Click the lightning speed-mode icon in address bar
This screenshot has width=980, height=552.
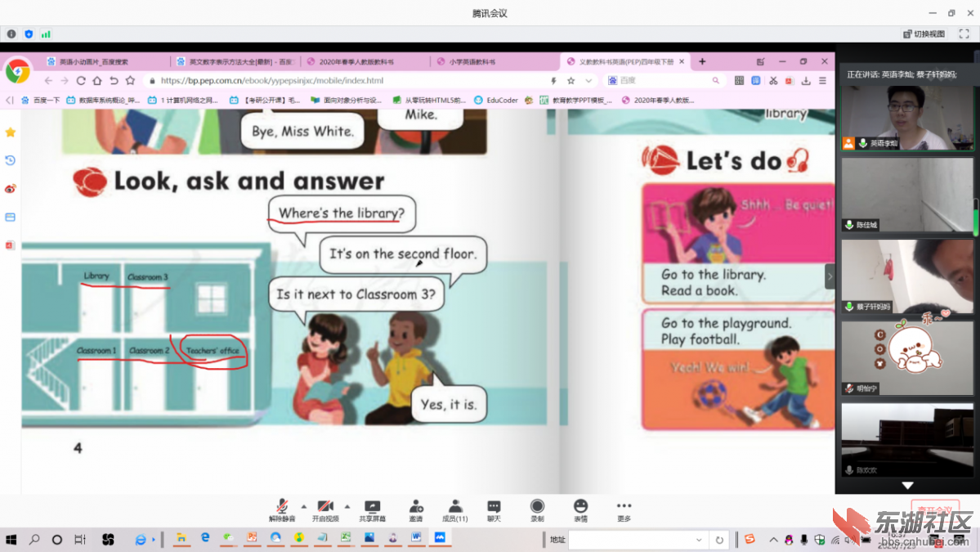pyautogui.click(x=553, y=81)
